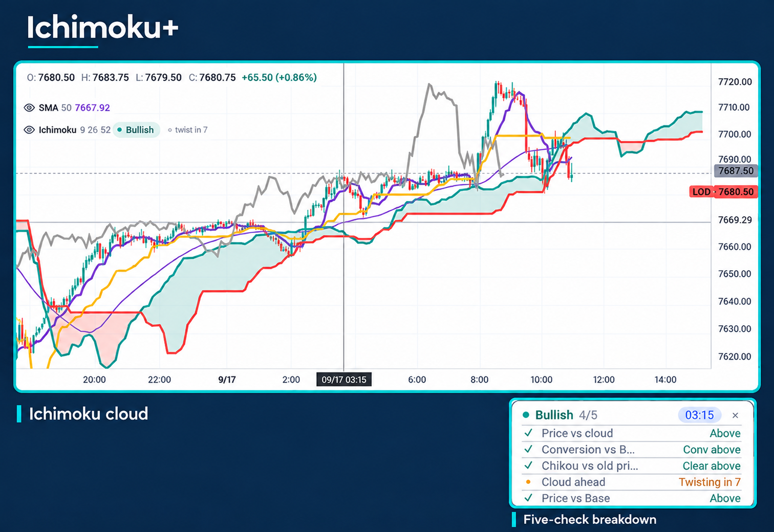Click the 14:00 time axis label
The width and height of the screenshot is (774, 532).
665,380
